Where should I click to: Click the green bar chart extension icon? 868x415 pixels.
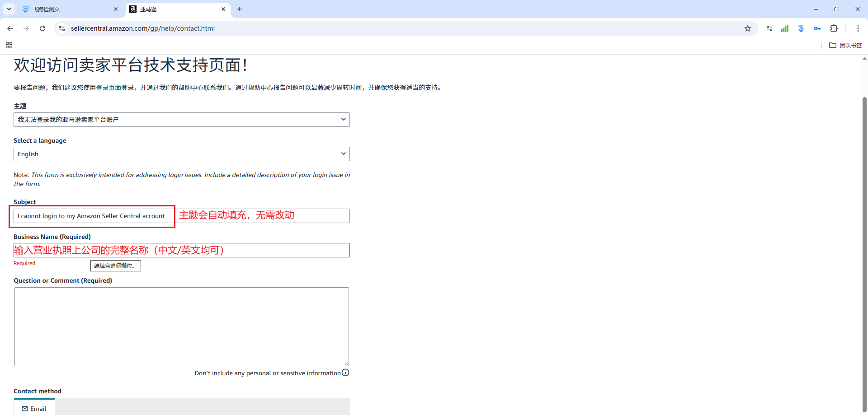(x=785, y=28)
